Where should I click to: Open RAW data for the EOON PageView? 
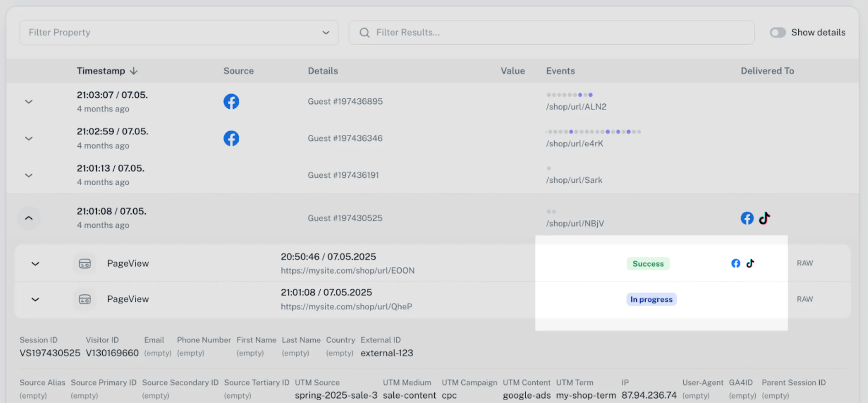tap(804, 263)
